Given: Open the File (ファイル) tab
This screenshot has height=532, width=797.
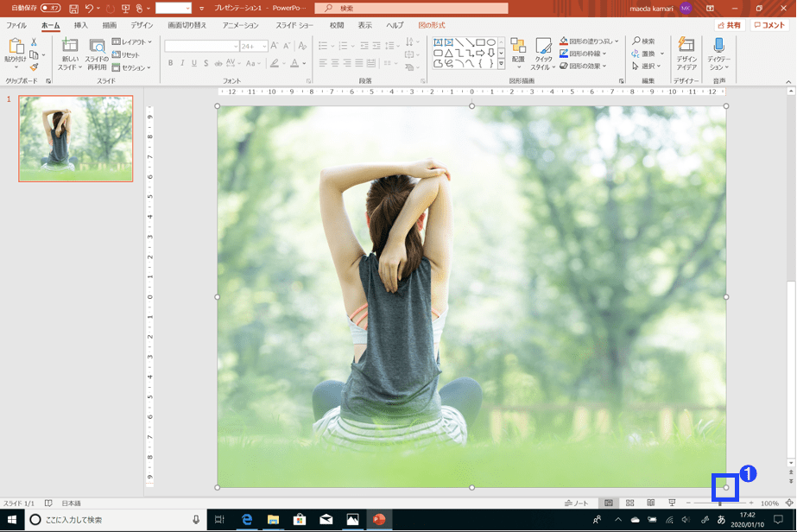Looking at the screenshot, I should pos(16,25).
